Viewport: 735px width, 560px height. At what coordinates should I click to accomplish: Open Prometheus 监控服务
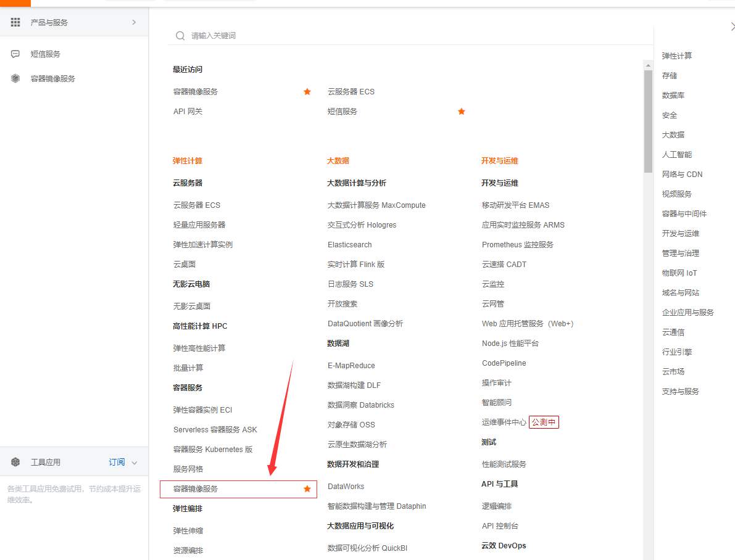pyautogui.click(x=517, y=245)
